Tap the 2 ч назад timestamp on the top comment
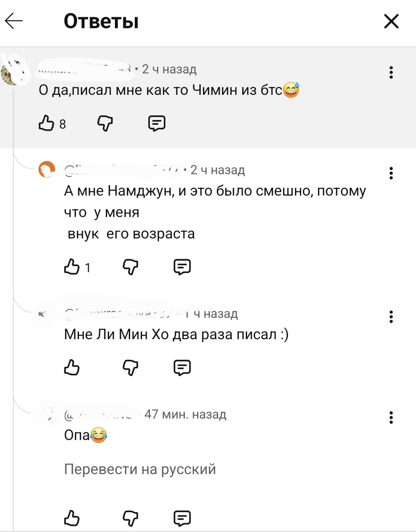The image size is (416, 532). tap(170, 69)
